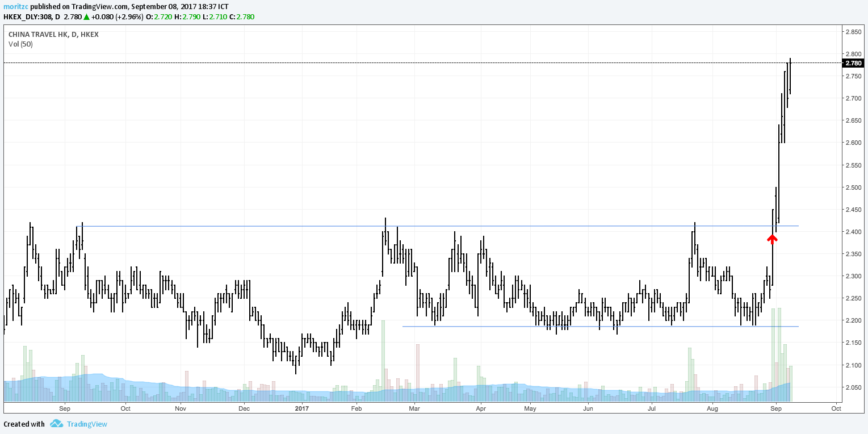The height and width of the screenshot is (434, 868).
Task: Click the dotted current-price line
Action: 422,63
